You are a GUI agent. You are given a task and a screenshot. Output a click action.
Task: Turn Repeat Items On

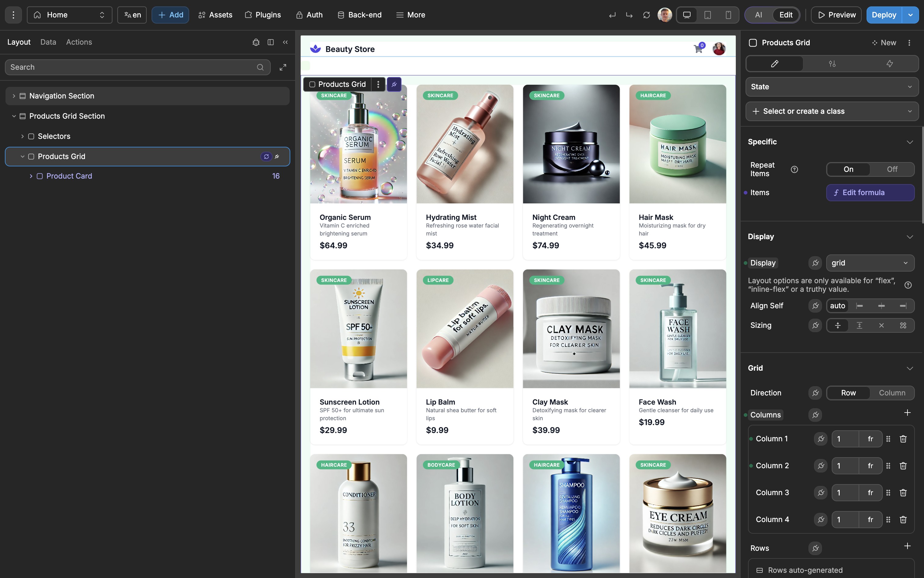coord(849,169)
